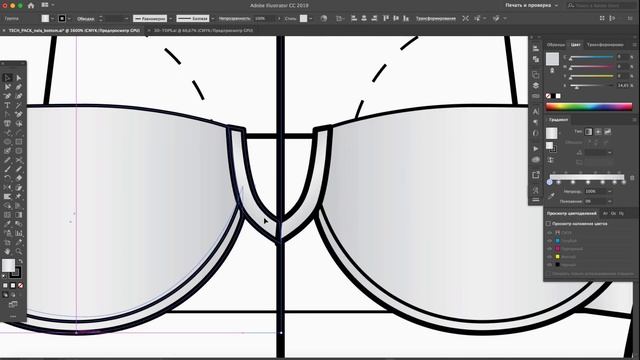Expand the opacity value dropdown
This screenshot has height=360, width=640.
pyautogui.click(x=279, y=19)
